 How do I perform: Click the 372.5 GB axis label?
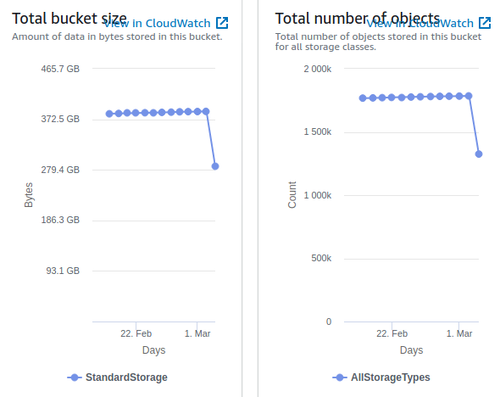(60, 119)
